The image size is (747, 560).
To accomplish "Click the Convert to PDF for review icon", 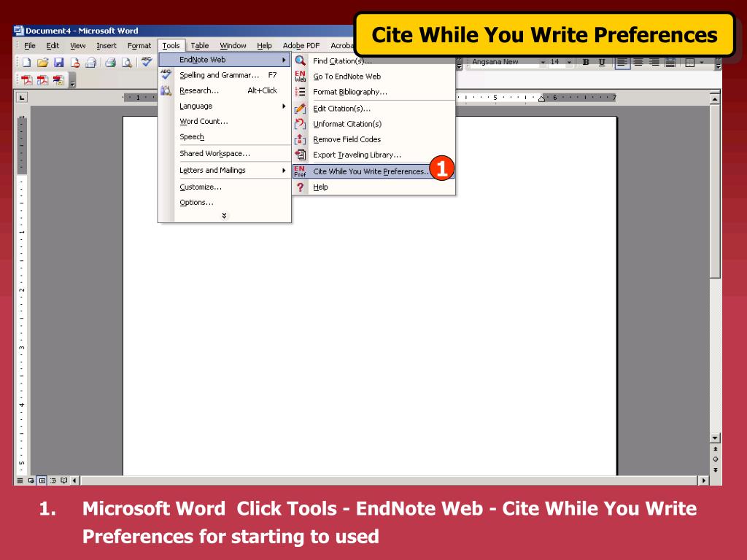I will [58, 80].
